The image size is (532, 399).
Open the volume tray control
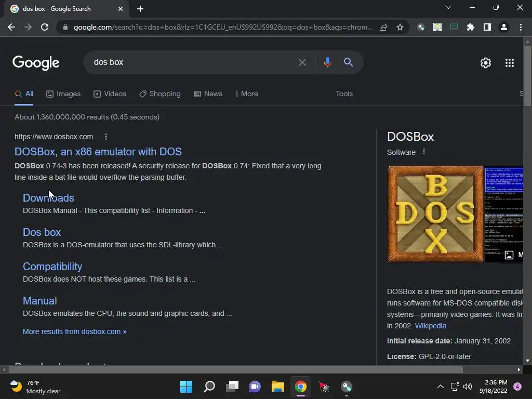coord(468,387)
